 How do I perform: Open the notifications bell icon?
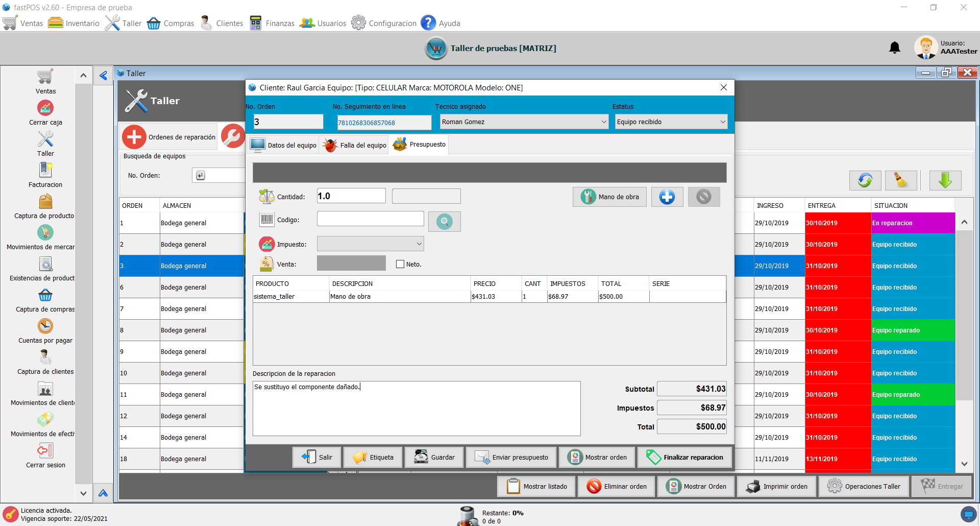point(894,48)
